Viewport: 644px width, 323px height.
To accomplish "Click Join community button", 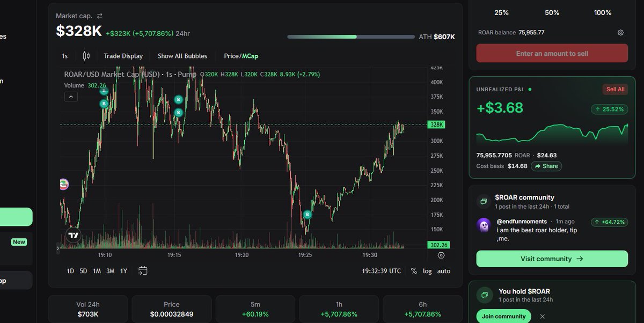I will click(504, 317).
